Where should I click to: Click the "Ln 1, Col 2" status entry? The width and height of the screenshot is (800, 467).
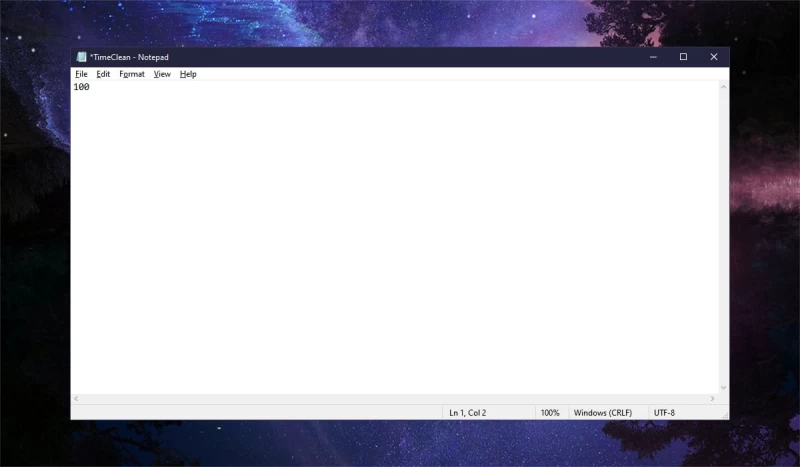click(467, 413)
